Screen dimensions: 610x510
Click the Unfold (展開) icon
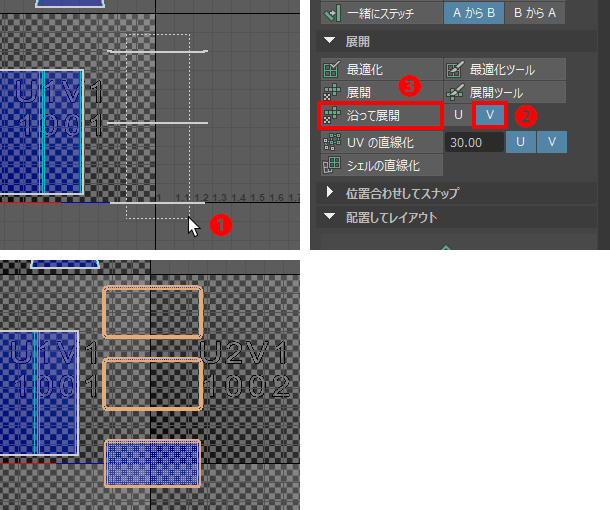pyautogui.click(x=331, y=92)
